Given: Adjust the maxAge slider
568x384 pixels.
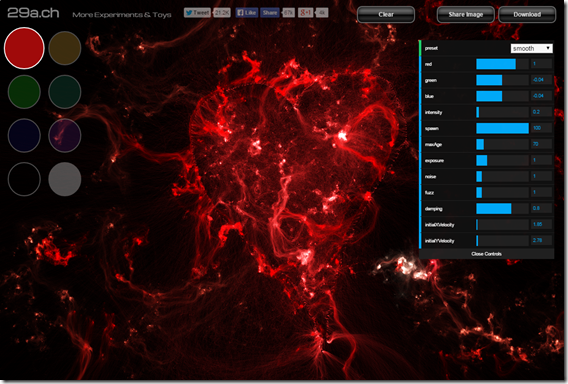Looking at the screenshot, I should pyautogui.click(x=502, y=144).
